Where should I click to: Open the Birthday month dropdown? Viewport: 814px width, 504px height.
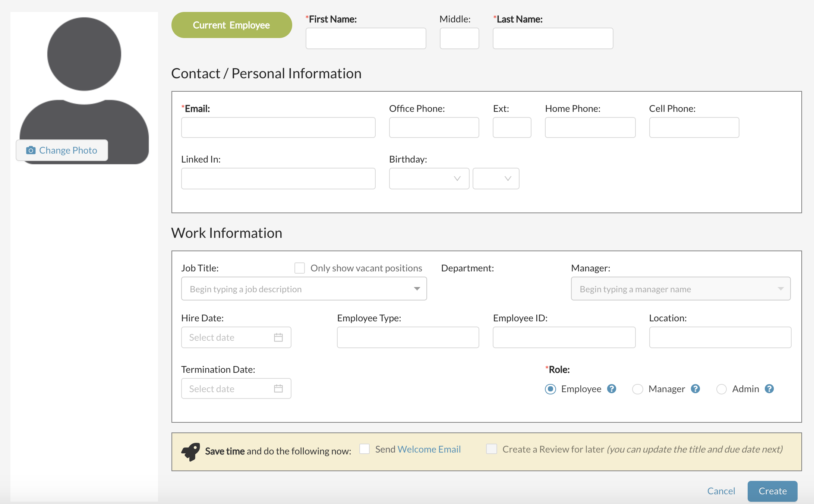429,179
